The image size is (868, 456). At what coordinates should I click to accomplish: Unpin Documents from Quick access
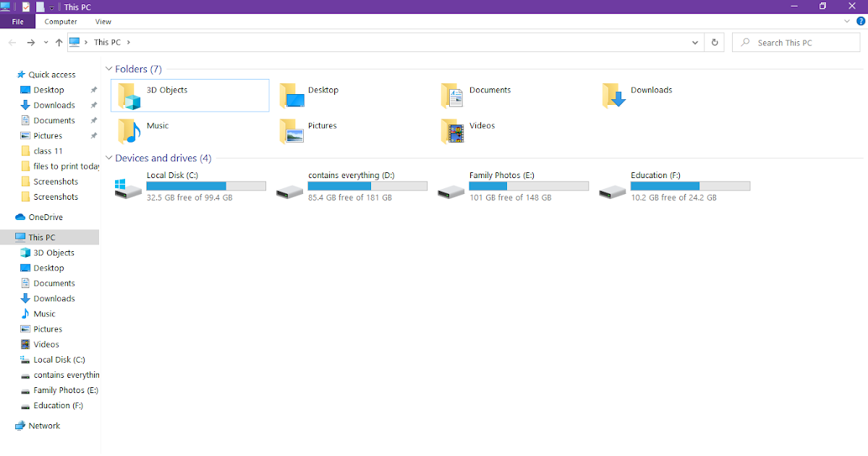coord(93,120)
